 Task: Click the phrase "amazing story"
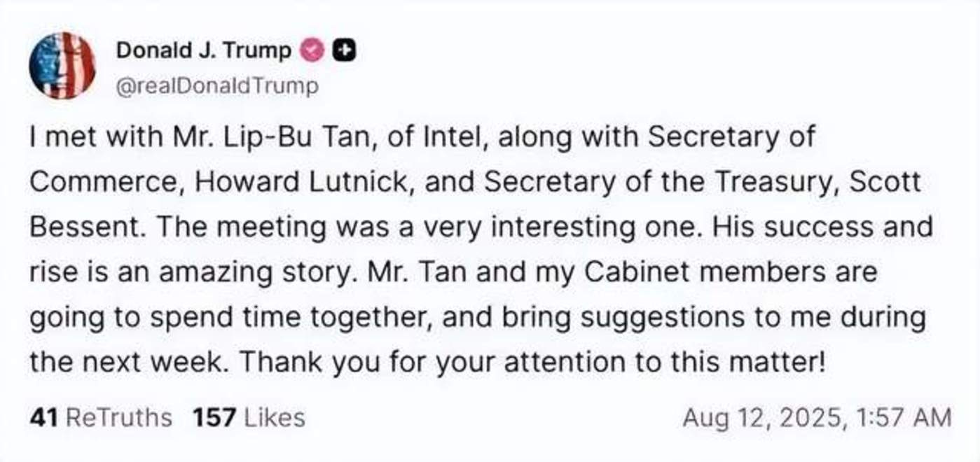click(253, 272)
